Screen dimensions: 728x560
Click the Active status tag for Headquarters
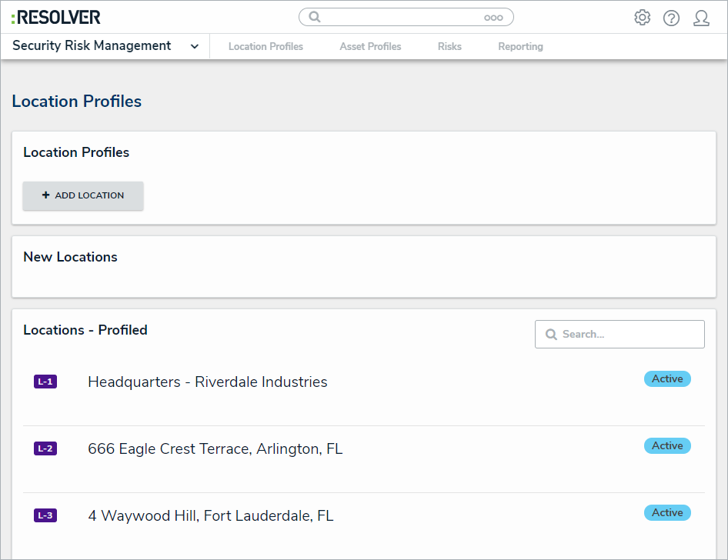(x=667, y=378)
